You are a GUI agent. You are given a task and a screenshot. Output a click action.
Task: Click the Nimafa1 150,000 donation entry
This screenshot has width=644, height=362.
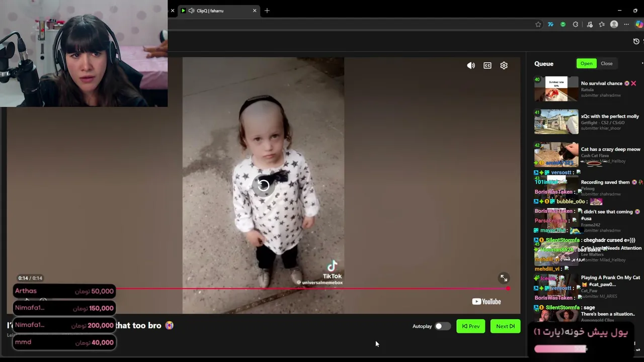(x=64, y=308)
